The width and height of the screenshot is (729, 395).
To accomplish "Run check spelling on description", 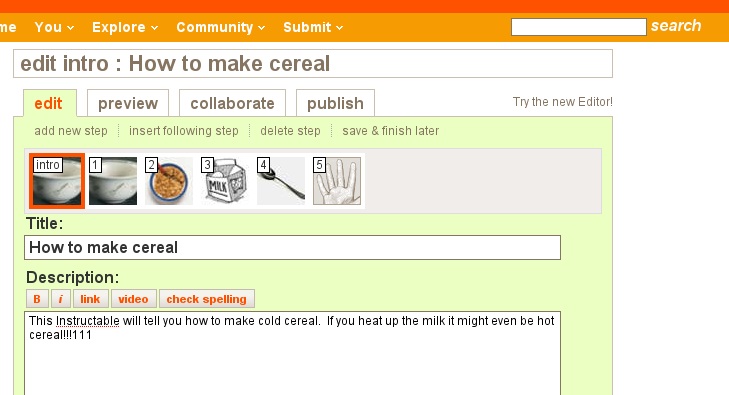I will 207,299.
